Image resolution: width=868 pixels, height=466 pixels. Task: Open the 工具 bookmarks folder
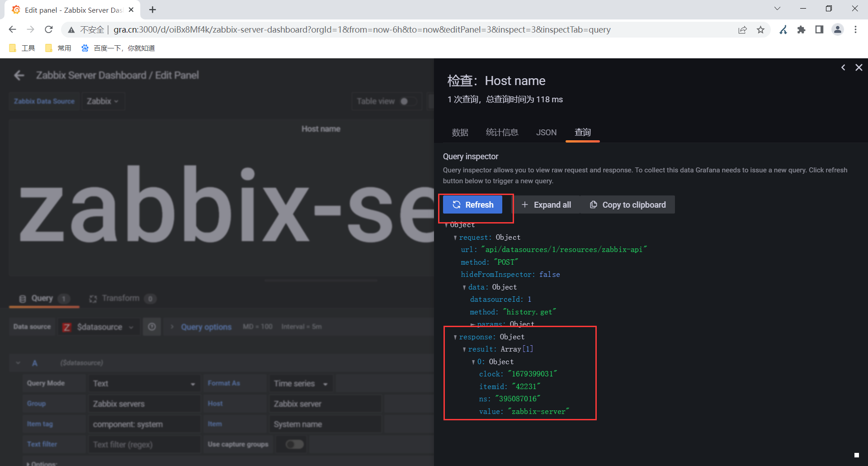point(22,48)
